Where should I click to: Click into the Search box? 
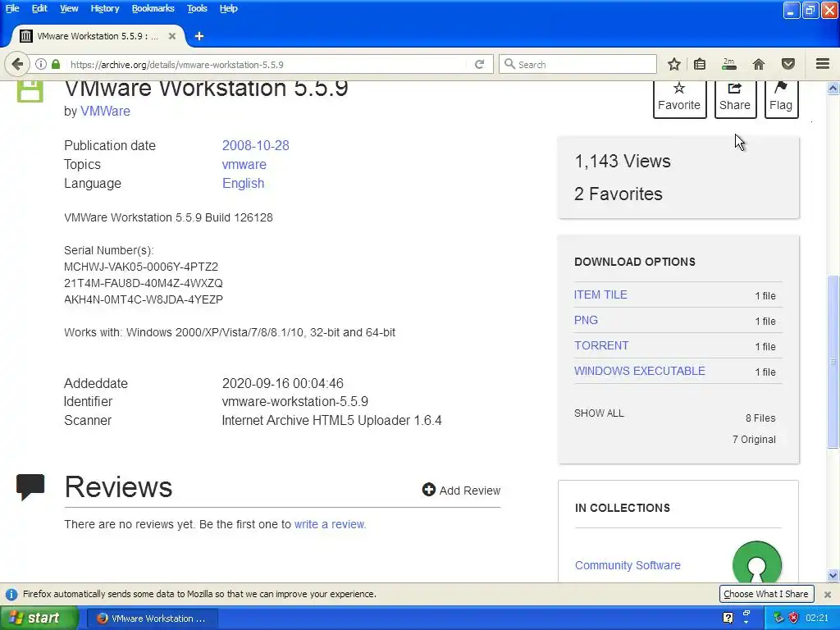(x=578, y=64)
